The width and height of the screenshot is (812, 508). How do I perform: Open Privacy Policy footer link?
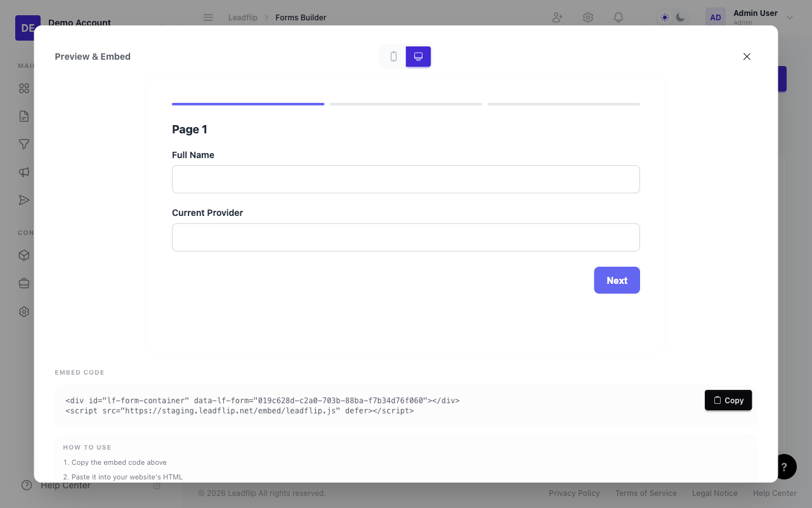(x=574, y=493)
